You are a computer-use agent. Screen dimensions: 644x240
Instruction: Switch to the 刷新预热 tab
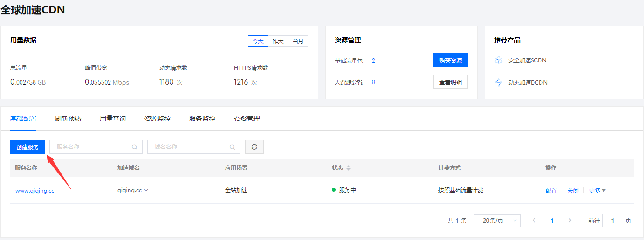(x=68, y=119)
